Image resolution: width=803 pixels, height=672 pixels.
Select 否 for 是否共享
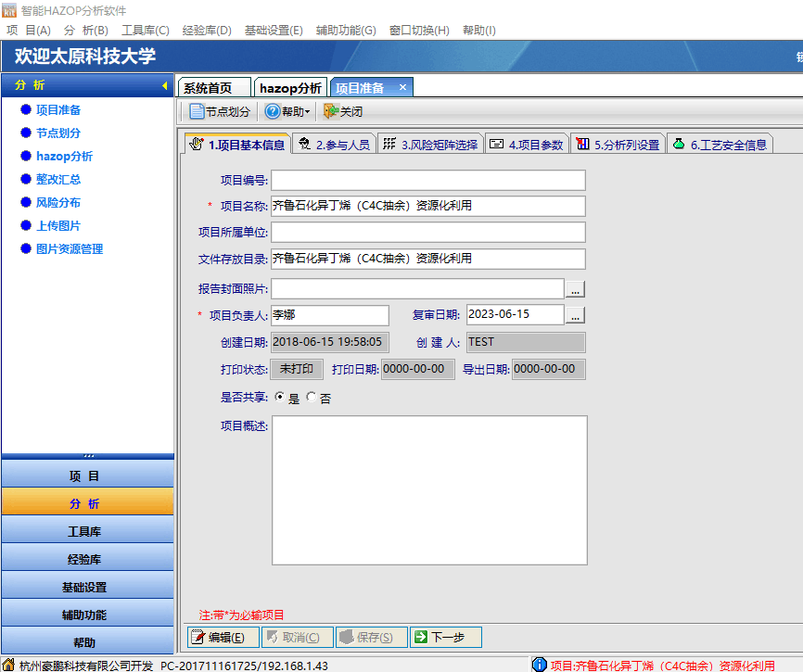tap(311, 397)
